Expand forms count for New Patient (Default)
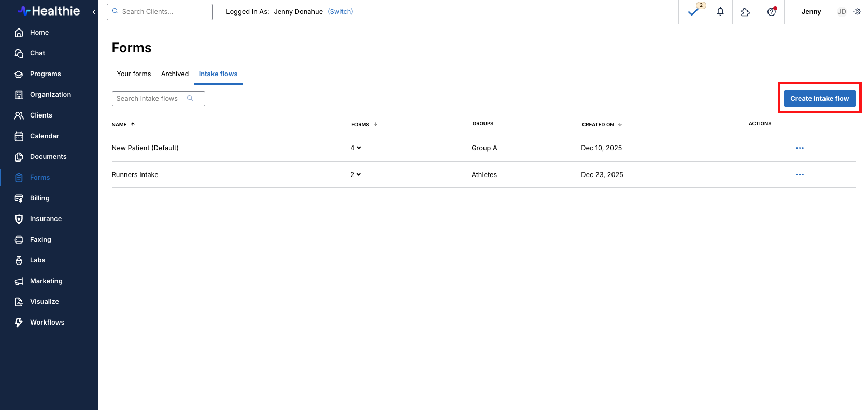Image resolution: width=868 pixels, height=410 pixels. tap(355, 148)
